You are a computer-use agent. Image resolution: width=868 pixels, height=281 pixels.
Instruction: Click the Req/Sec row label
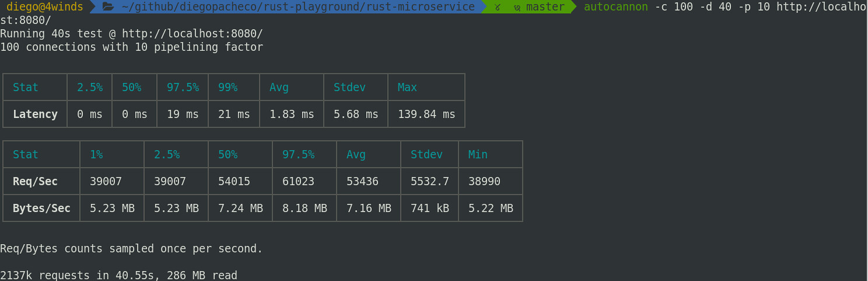coord(35,181)
